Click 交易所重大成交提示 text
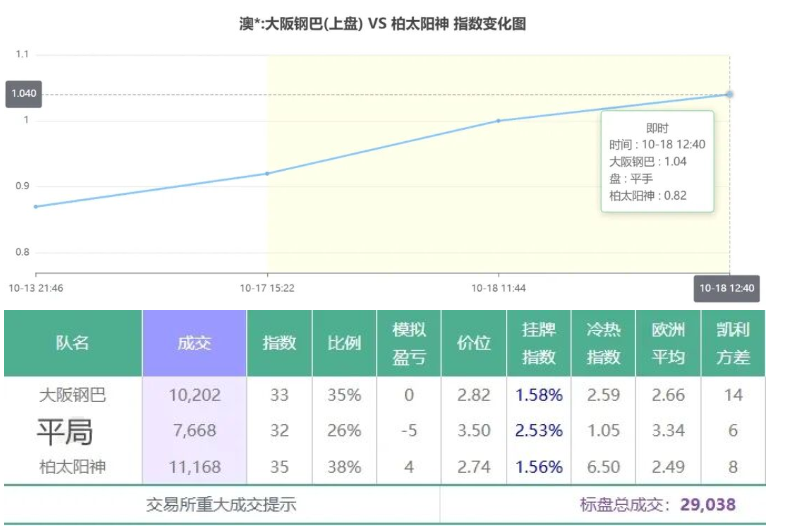The height and width of the screenshot is (526, 800). click(x=221, y=505)
